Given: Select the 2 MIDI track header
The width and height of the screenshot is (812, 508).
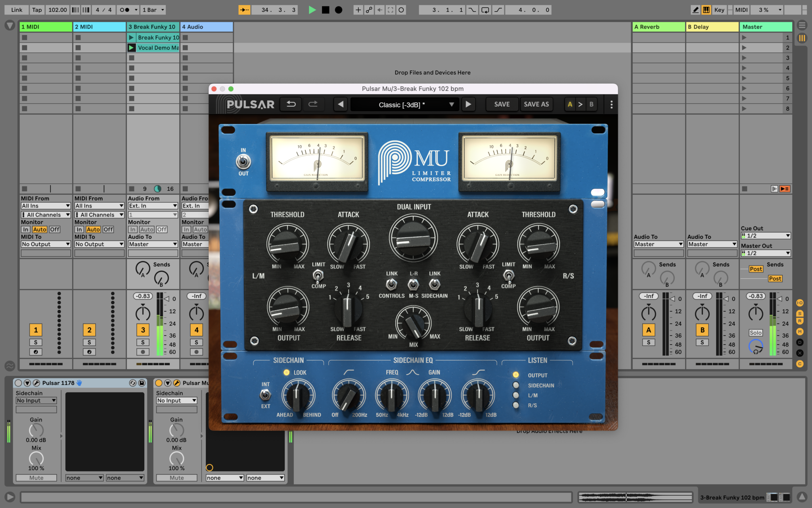Looking at the screenshot, I should [x=100, y=27].
